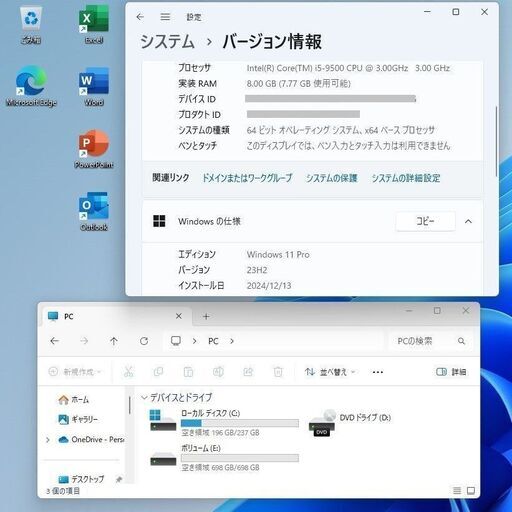Click the Share icon in Explorer toolbar
Image resolution: width=512 pixels, height=512 pixels.
tap(248, 372)
